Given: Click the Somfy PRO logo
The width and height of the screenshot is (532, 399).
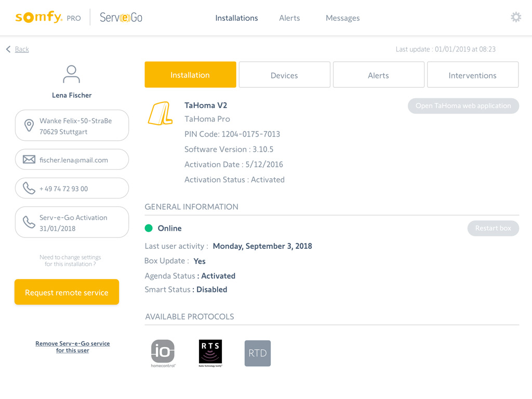Looking at the screenshot, I should (48, 17).
